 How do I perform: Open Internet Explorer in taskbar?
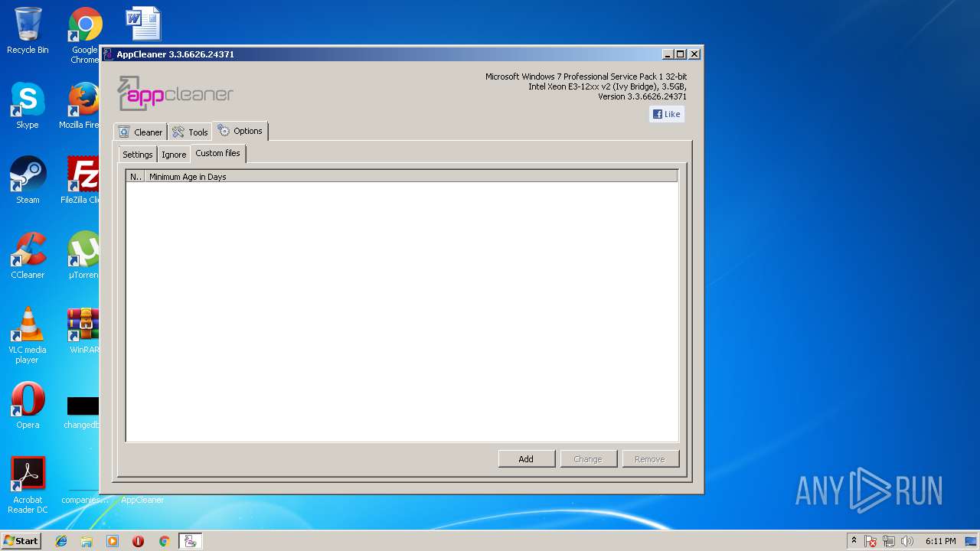[x=61, y=541]
